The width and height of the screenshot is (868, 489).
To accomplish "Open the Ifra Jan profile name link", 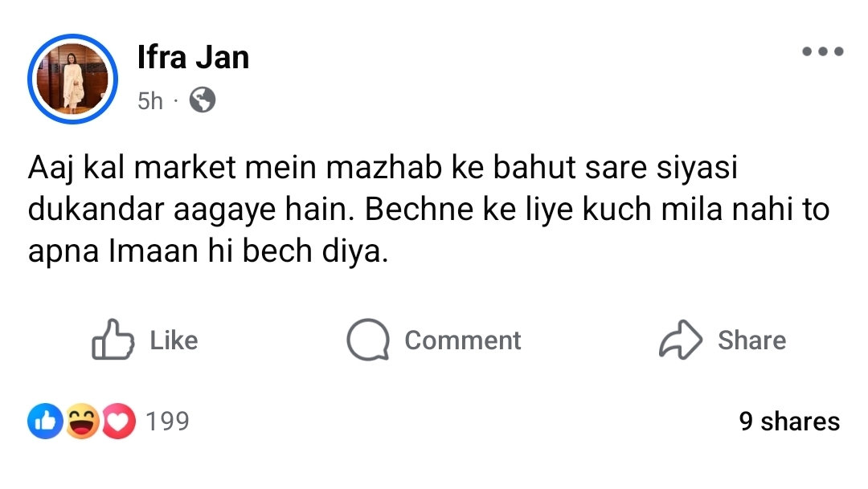I will [193, 57].
